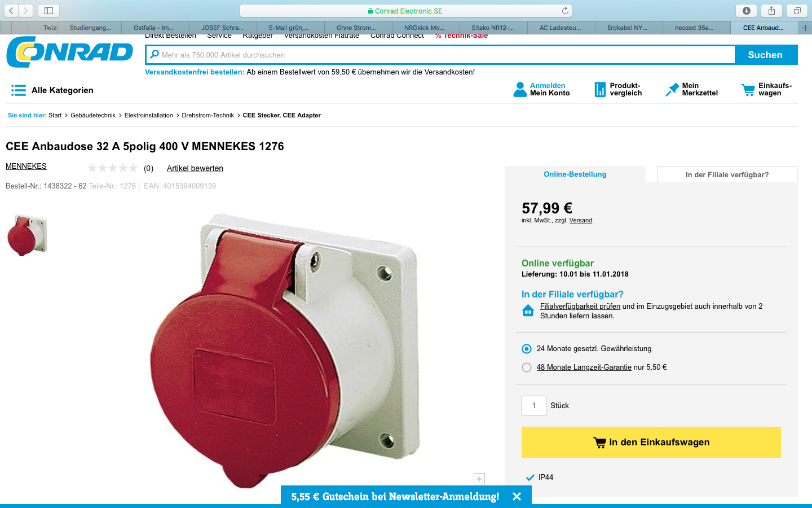Image resolution: width=812 pixels, height=508 pixels.
Task: Open Mein Merkzettel pin icon
Action: click(672, 90)
